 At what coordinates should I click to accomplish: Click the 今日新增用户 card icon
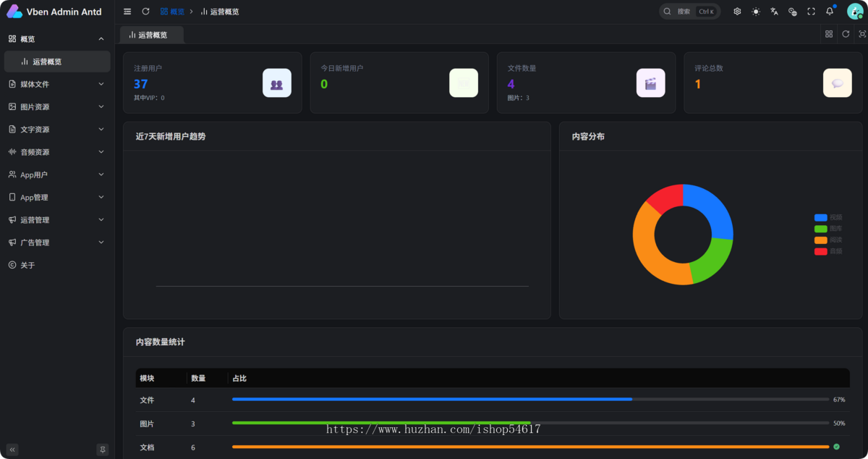[x=464, y=83]
